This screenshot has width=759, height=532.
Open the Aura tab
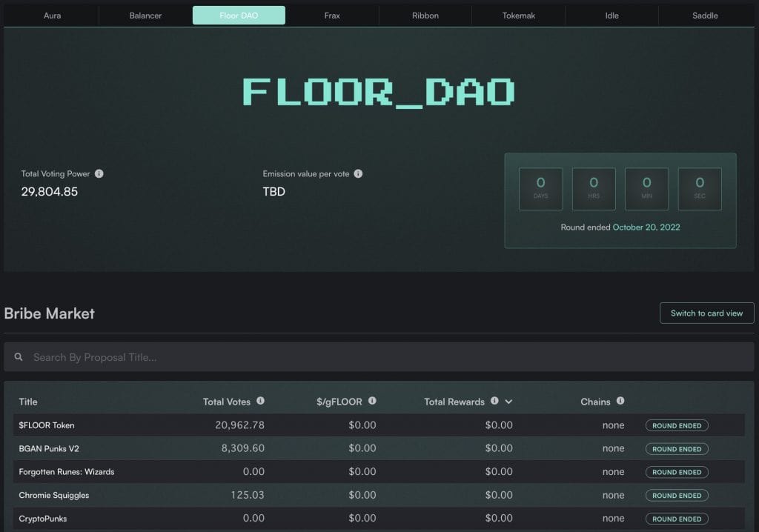[53, 16]
